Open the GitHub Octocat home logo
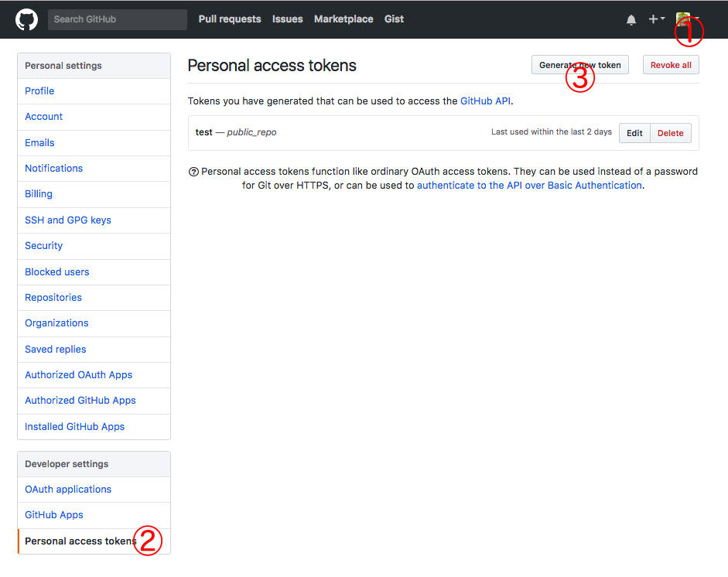Screen dimensions: 728x577 click(26, 19)
